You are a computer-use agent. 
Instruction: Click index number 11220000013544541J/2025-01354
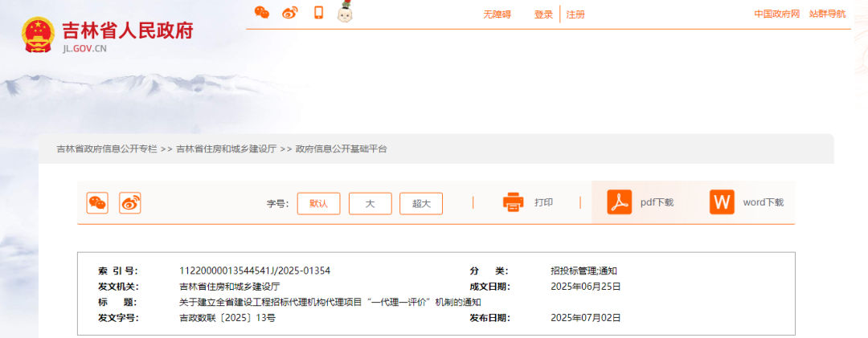click(x=255, y=271)
